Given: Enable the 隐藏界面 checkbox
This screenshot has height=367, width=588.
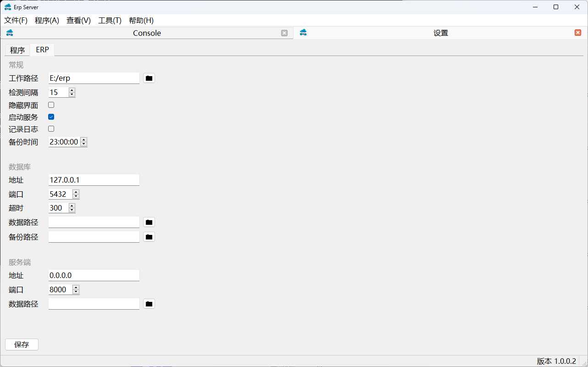Looking at the screenshot, I should 51,105.
